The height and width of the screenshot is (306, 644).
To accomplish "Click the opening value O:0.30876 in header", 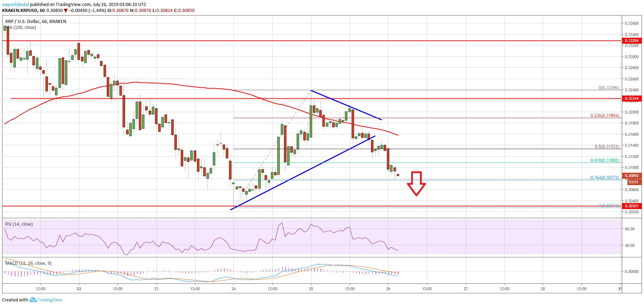I will [x=118, y=11].
